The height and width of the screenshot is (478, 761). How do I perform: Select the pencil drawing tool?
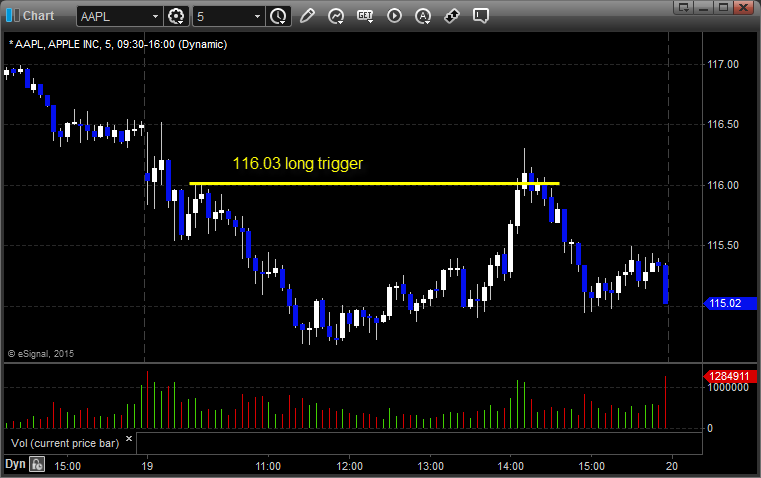click(307, 16)
